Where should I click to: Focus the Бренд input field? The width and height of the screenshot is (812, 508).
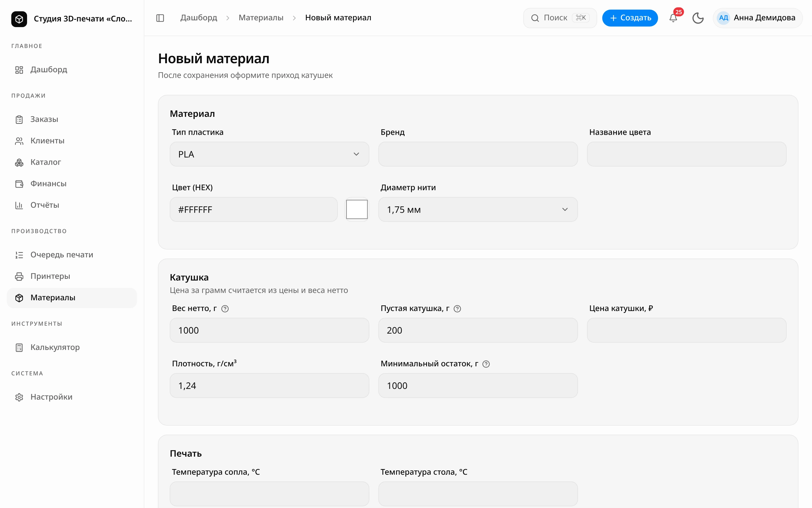coord(478,154)
